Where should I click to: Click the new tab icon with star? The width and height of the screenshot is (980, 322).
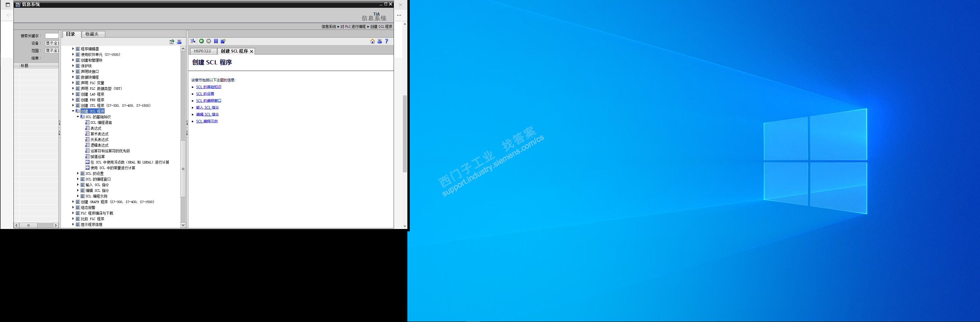(223, 41)
